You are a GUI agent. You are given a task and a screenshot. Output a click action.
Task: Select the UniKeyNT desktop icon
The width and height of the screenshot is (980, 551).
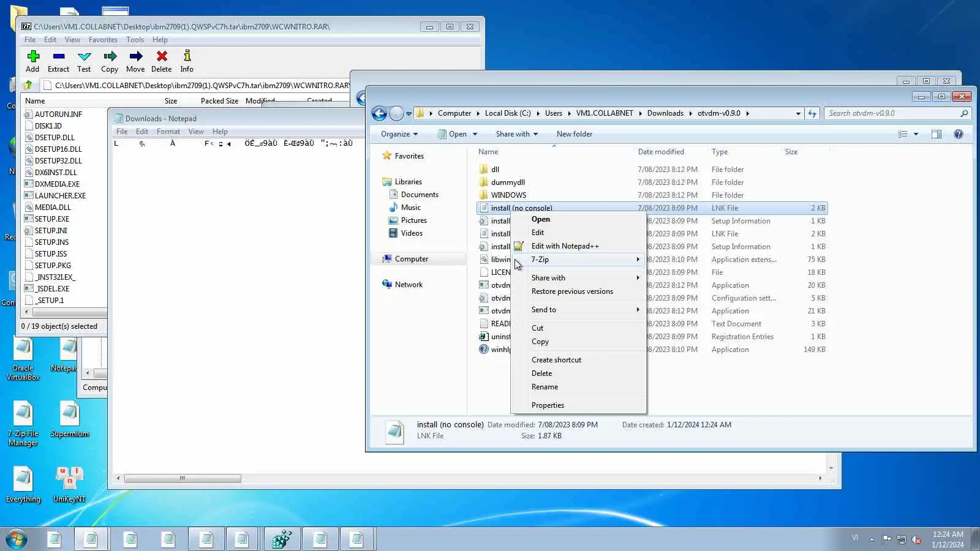tap(69, 485)
